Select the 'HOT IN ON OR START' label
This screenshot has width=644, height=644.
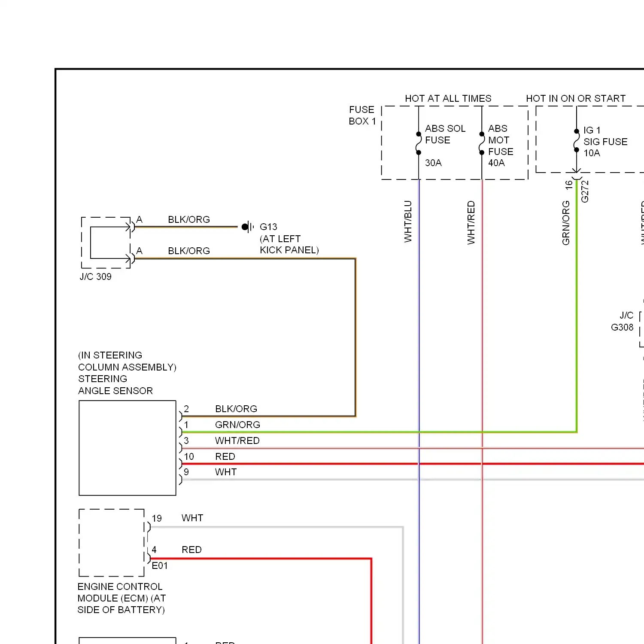pos(576,98)
